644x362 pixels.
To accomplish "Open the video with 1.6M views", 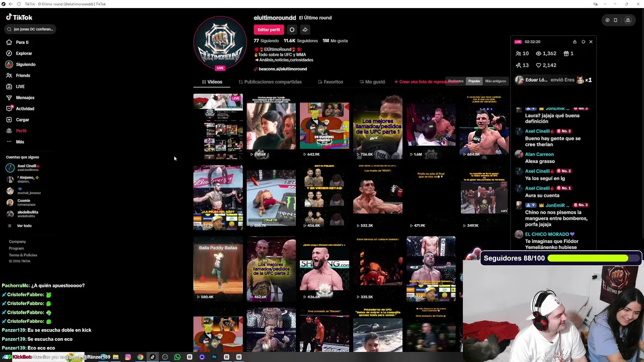I will (431, 126).
